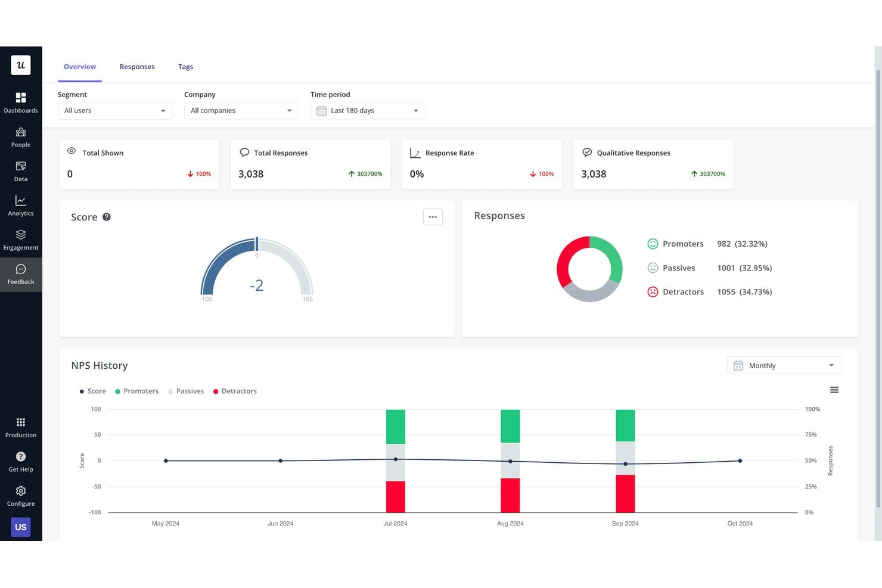Open the Data section

pos(21,171)
